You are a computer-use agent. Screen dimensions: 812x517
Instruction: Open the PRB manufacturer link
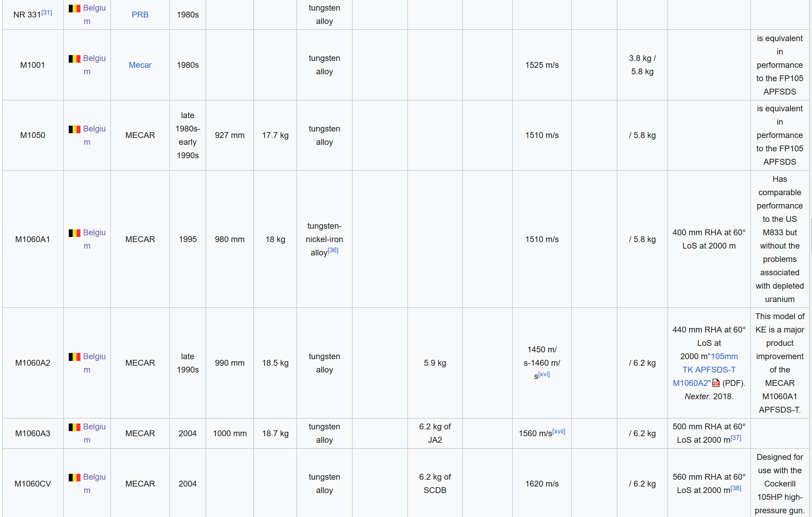click(x=140, y=15)
